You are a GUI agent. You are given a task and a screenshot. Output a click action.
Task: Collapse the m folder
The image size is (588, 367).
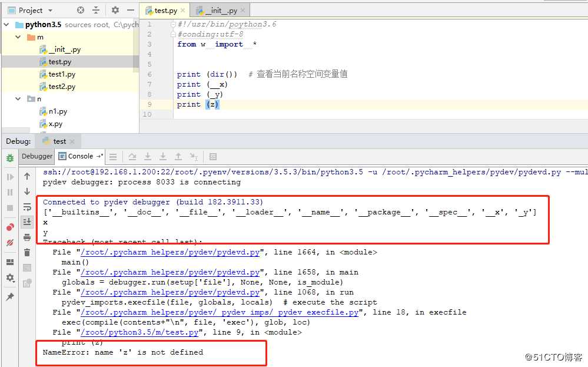point(18,37)
